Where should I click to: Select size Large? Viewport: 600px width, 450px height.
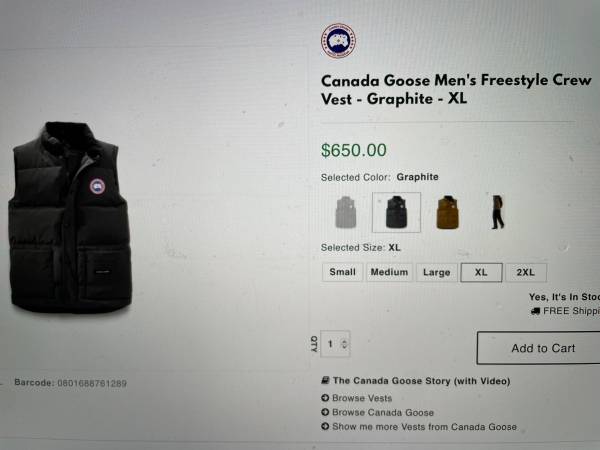[437, 272]
